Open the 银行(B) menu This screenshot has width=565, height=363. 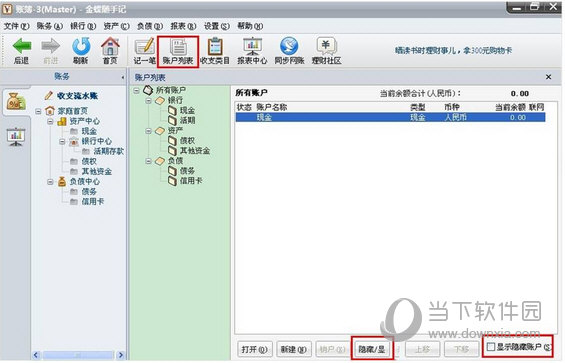tap(83, 26)
